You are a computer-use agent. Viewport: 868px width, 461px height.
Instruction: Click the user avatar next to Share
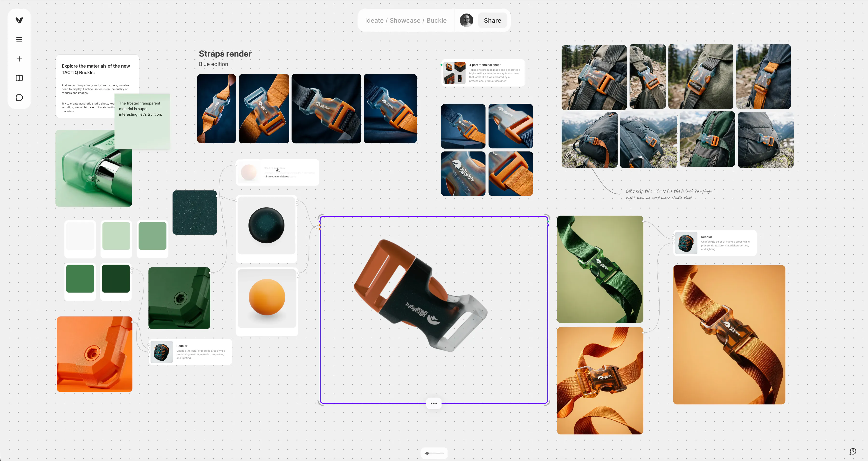pos(466,20)
